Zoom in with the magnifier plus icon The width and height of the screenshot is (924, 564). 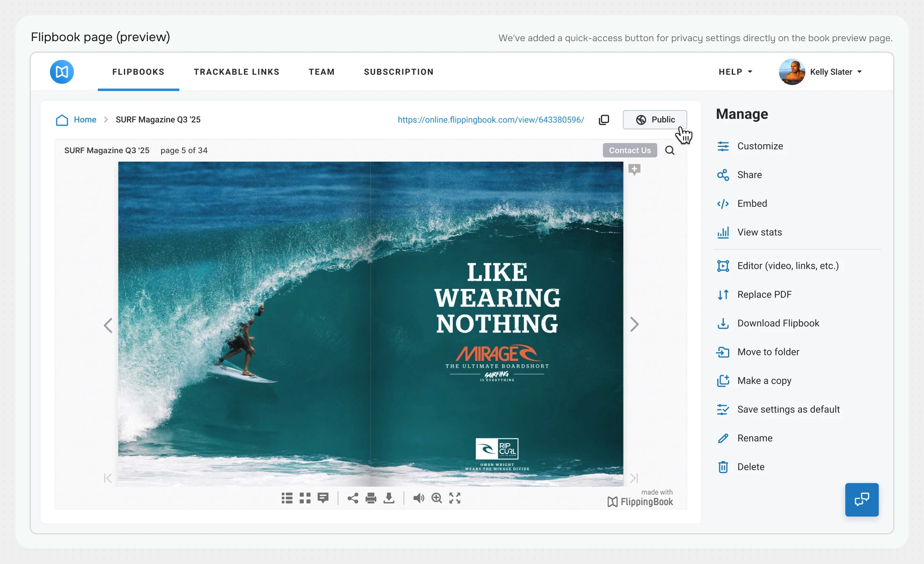(x=437, y=498)
